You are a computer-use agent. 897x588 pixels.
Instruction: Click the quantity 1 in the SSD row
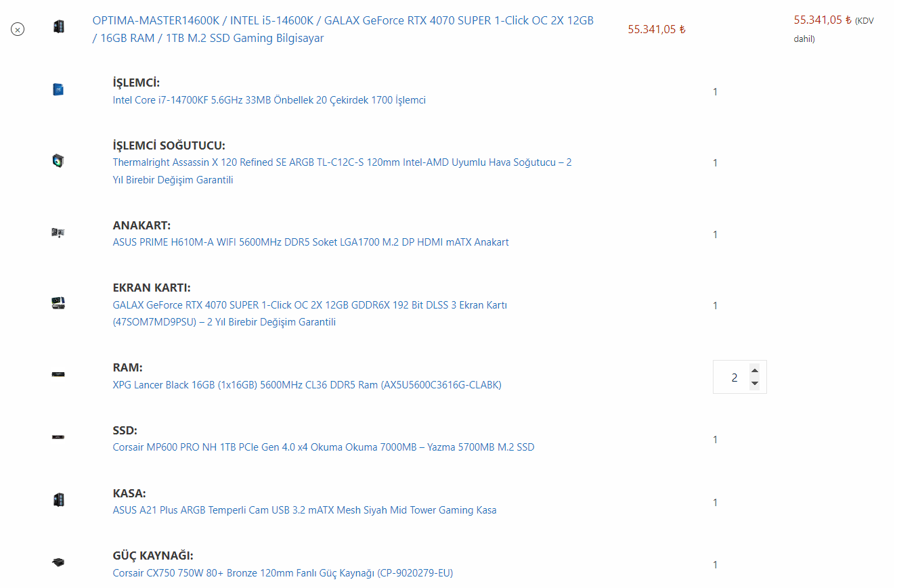(x=715, y=440)
